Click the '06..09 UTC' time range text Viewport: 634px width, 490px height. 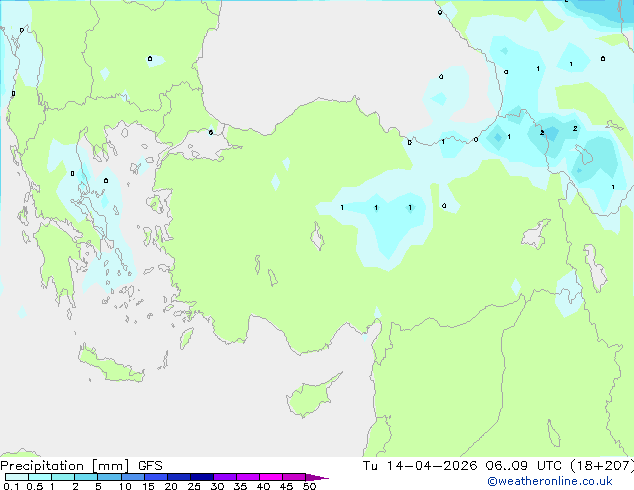(524, 466)
